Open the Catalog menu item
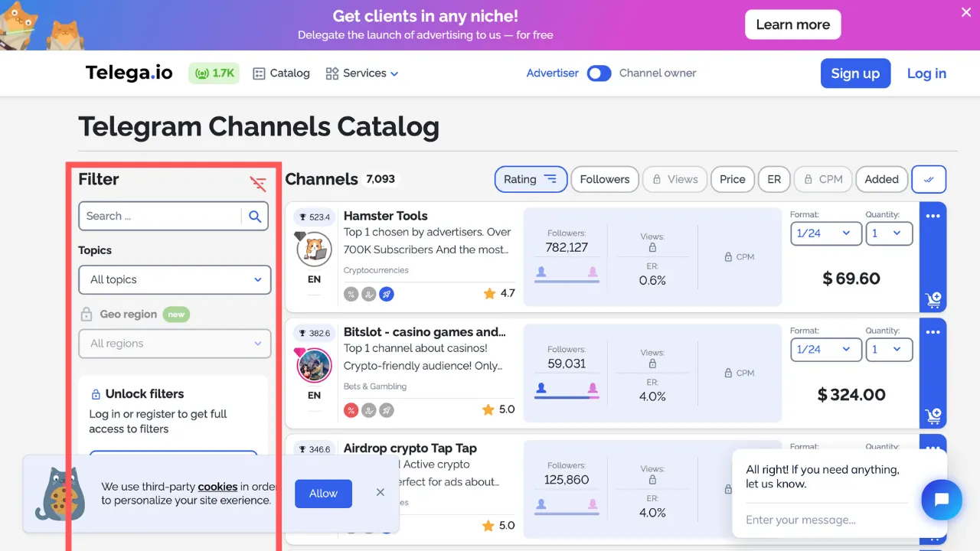The image size is (980, 551). pyautogui.click(x=281, y=73)
